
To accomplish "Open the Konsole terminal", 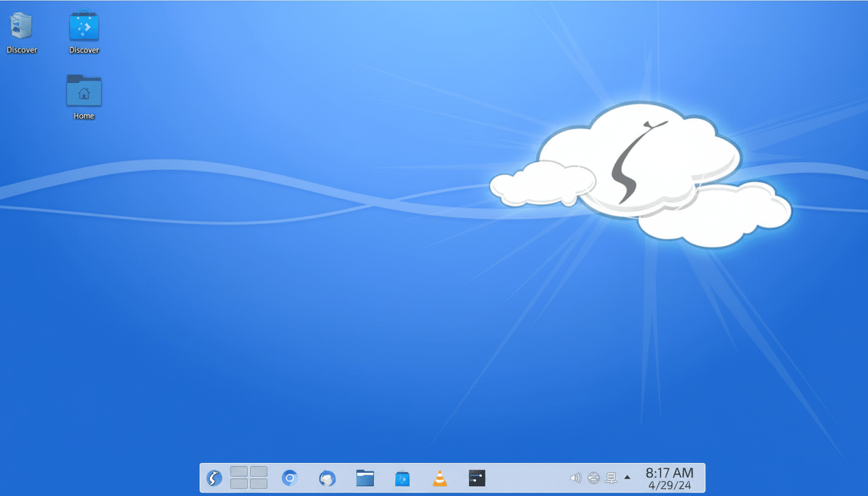I will (x=477, y=477).
